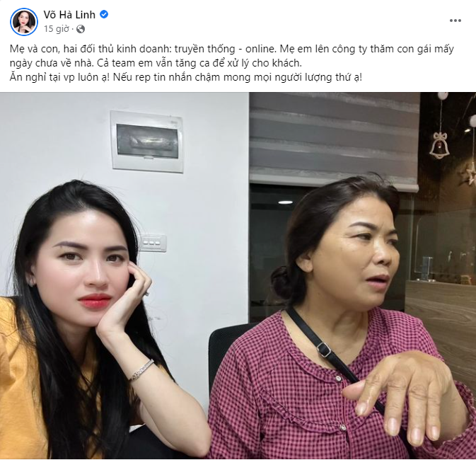Click the metal buckle on the black bag strap
Image resolution: width=476 pixels, height=460 pixels.
(x=324, y=350)
